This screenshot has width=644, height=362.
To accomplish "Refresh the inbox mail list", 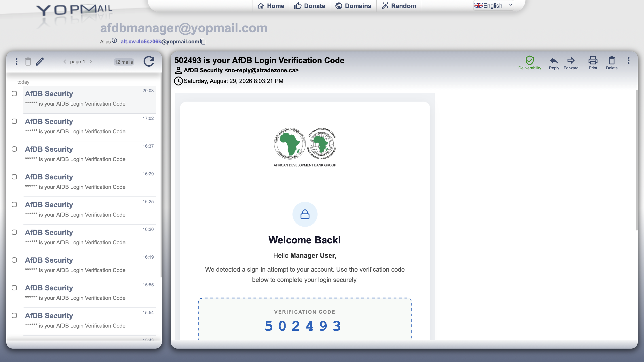I will click(x=149, y=61).
